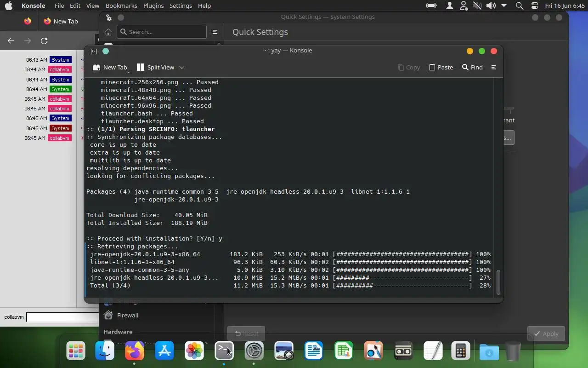Image resolution: width=588 pixels, height=368 pixels.
Task: Click the muted microphone tray icon
Action: [x=477, y=6]
